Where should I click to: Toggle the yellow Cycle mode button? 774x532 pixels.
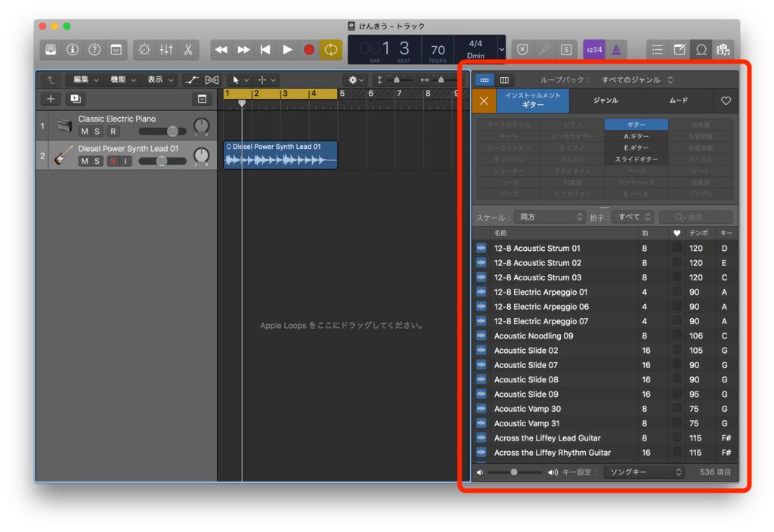[x=331, y=50]
